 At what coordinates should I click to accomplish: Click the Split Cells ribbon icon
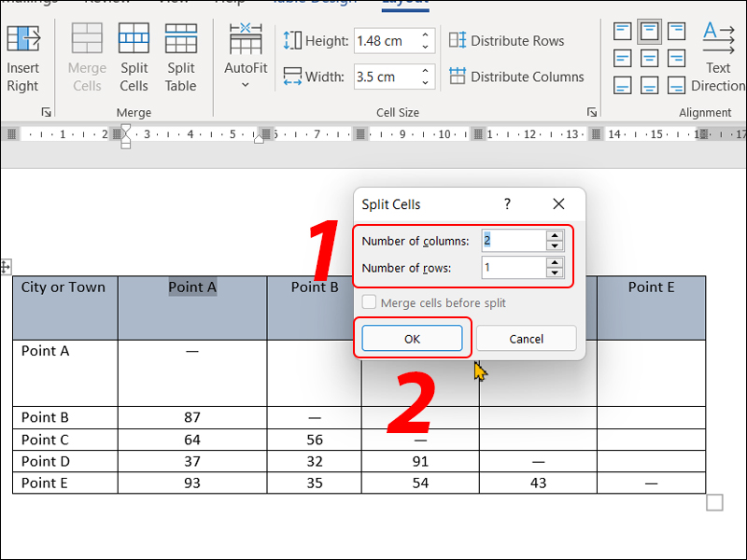pos(134,40)
